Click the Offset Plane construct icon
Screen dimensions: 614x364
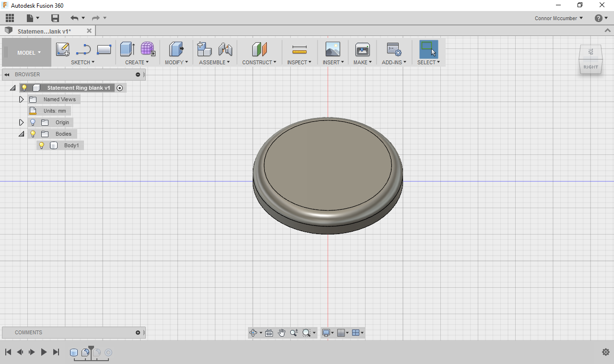pos(259,49)
